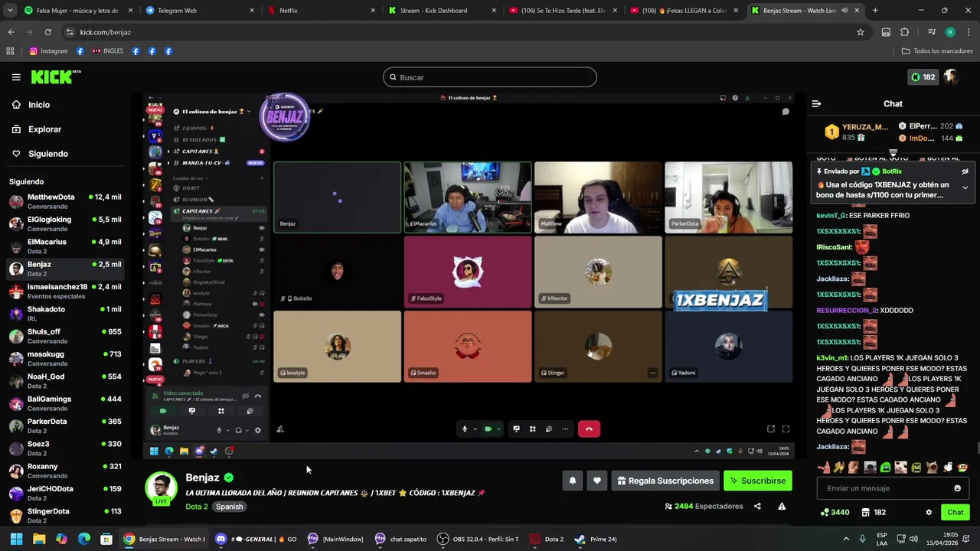The height and width of the screenshot is (551, 980).
Task: Click the Spanish language tag
Action: click(x=229, y=507)
